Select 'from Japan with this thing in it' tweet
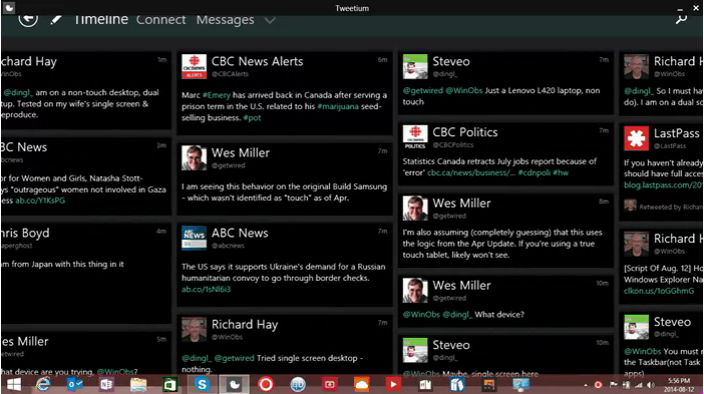704x394 pixels. (62, 264)
